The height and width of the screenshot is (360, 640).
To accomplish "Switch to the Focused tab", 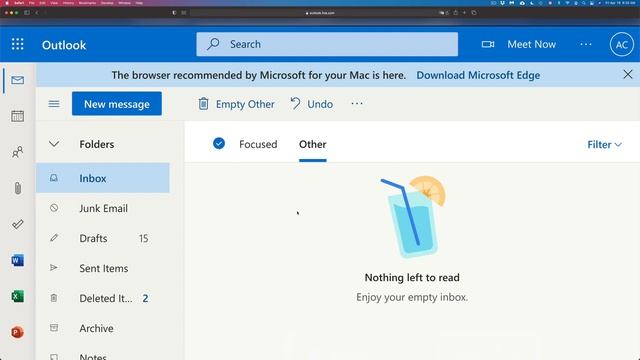I will tap(258, 144).
